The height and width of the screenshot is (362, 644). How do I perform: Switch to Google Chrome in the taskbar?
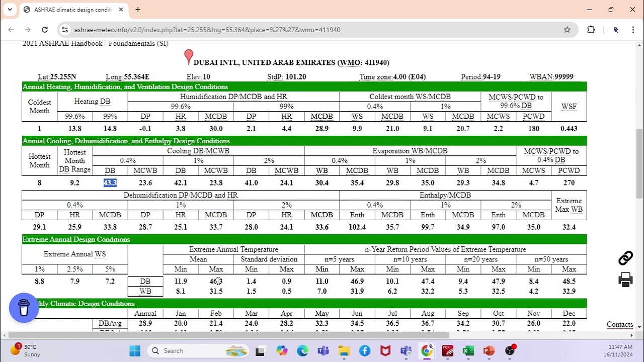427,351
